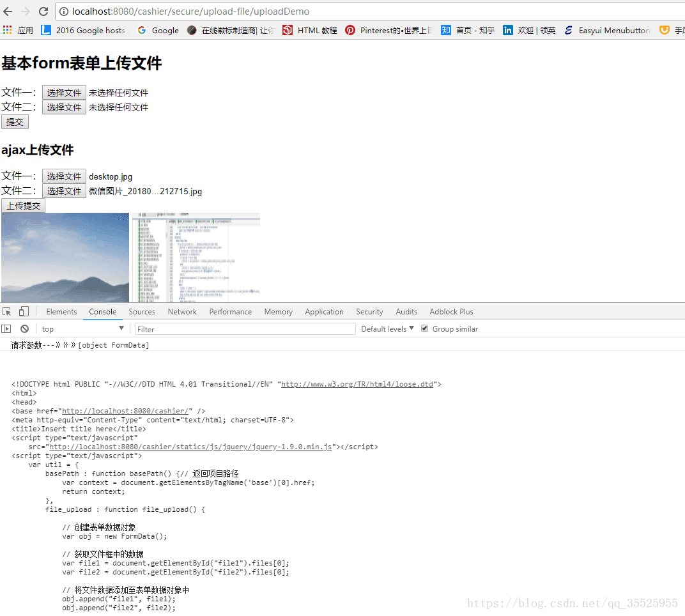Open the Default levels dropdown
685x616 pixels.
(x=387, y=329)
